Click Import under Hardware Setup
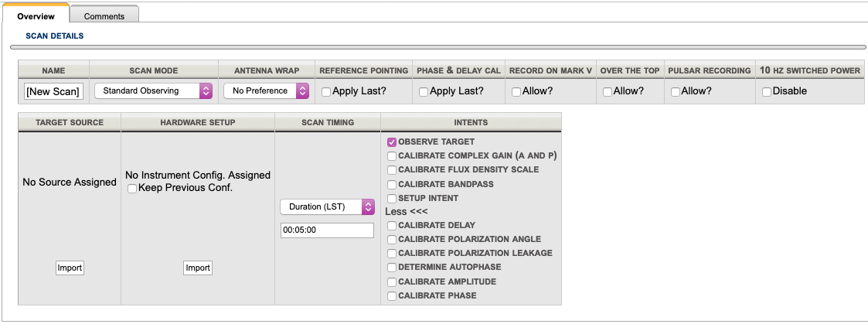Viewport: 868px width, 324px height. pos(197,268)
